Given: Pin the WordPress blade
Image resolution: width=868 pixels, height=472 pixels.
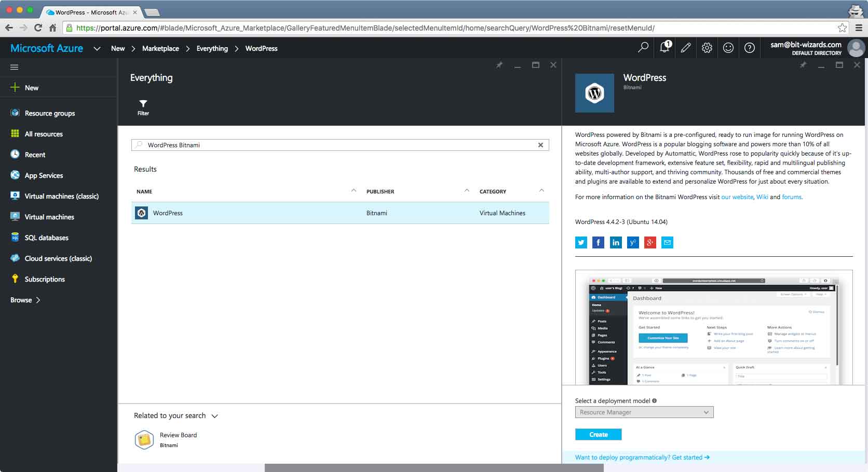Looking at the screenshot, I should (803, 65).
